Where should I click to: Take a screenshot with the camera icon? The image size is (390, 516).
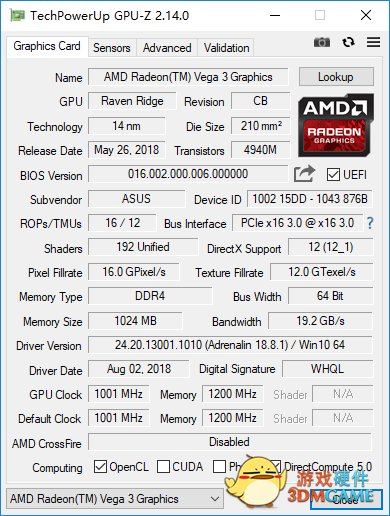(322, 42)
